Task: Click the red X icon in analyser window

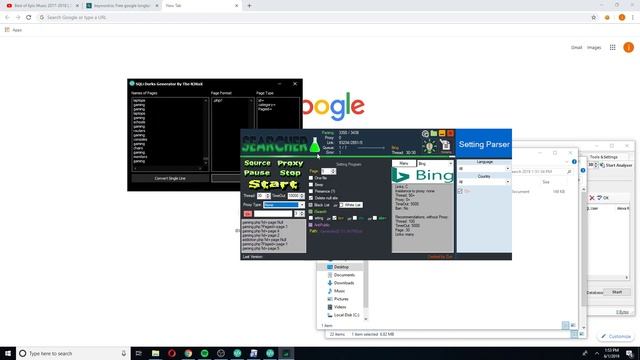Action: [592, 198]
